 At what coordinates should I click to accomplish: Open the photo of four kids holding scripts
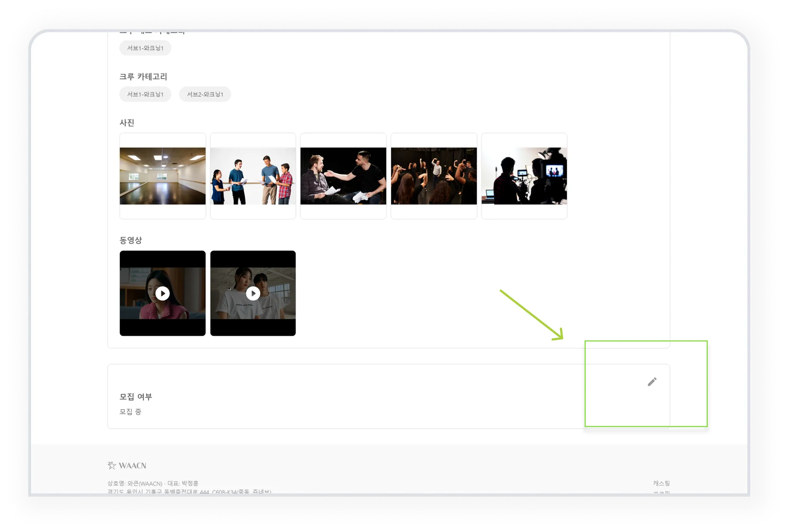253,176
